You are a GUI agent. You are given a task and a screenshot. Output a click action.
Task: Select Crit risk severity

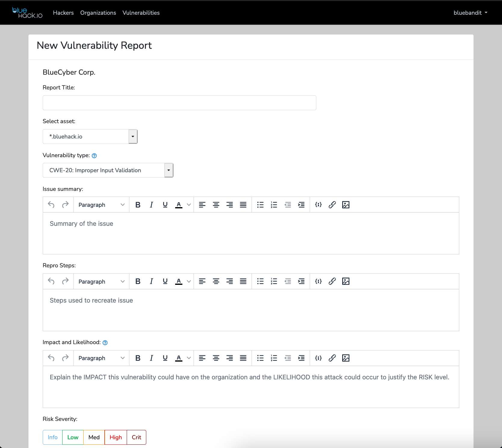(x=136, y=437)
